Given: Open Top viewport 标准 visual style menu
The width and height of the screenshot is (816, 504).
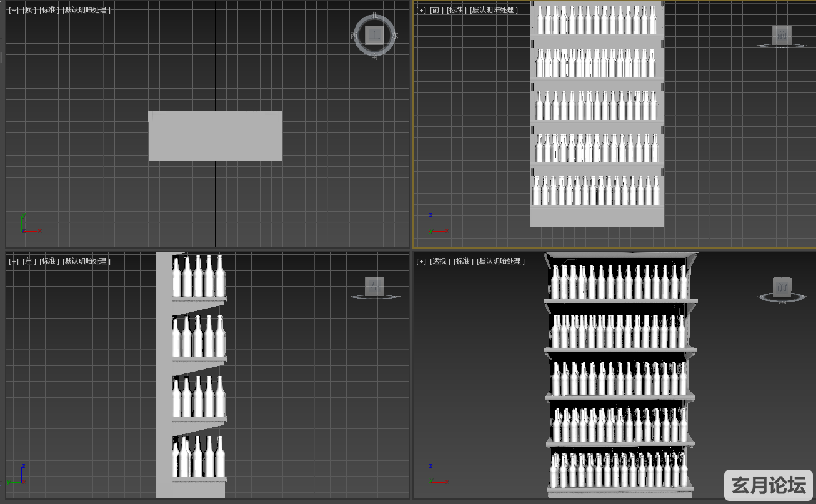Looking at the screenshot, I should (x=49, y=10).
